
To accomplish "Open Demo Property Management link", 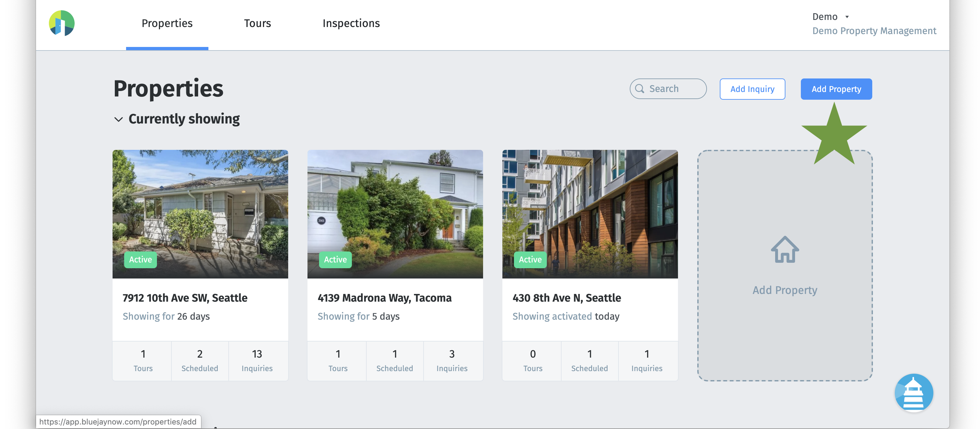I will [874, 31].
